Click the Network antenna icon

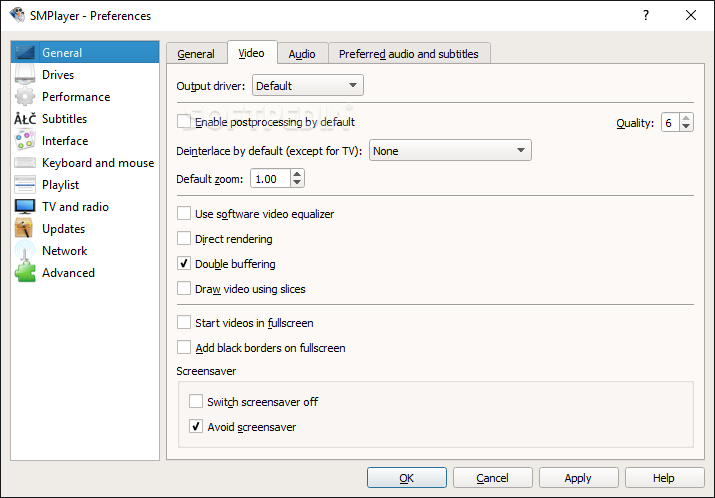pyautogui.click(x=25, y=250)
